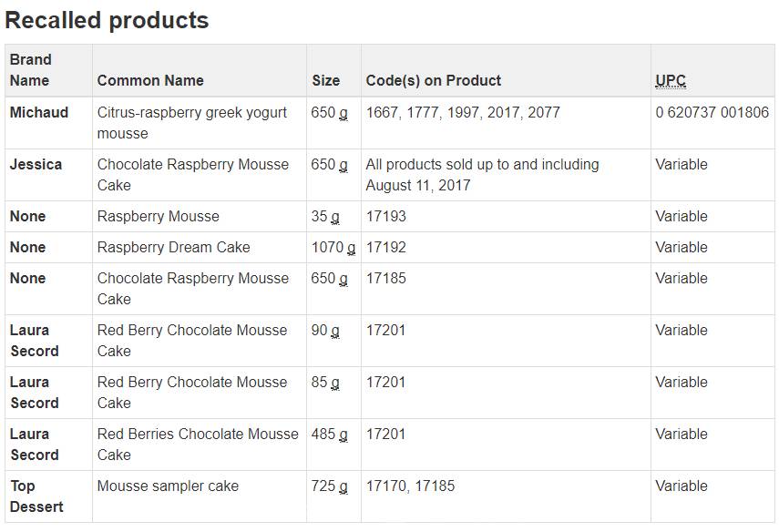Click the "Top Dessert" brand name
779x532 pixels.
pos(36,496)
